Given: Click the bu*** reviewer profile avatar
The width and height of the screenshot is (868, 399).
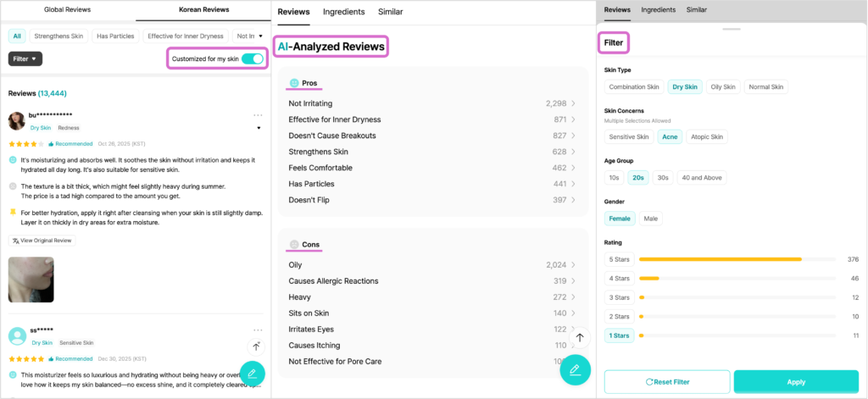Looking at the screenshot, I should (x=17, y=120).
